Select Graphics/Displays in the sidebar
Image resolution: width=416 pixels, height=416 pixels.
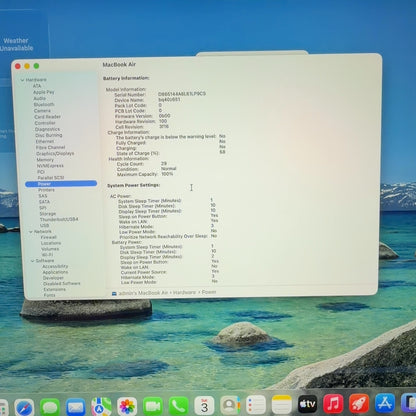pyautogui.click(x=55, y=153)
